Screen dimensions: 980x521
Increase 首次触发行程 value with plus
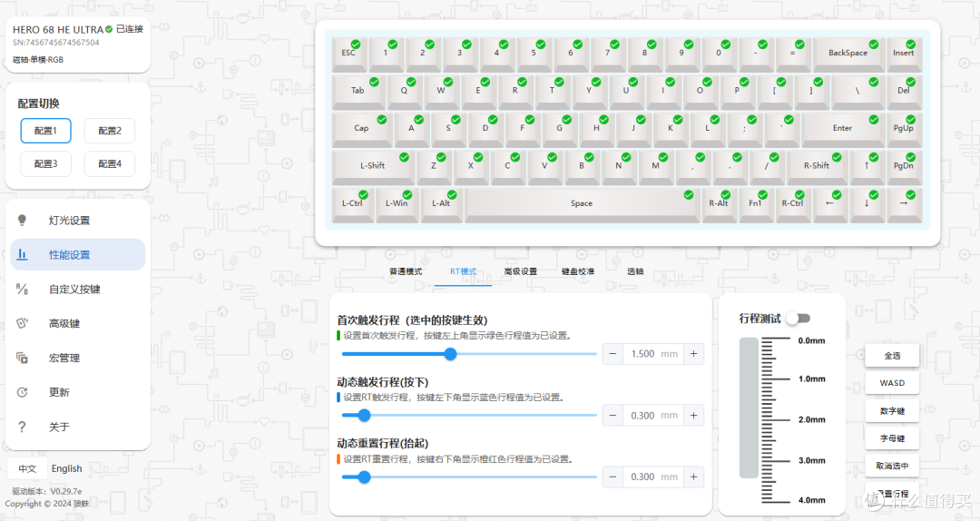[x=694, y=354]
